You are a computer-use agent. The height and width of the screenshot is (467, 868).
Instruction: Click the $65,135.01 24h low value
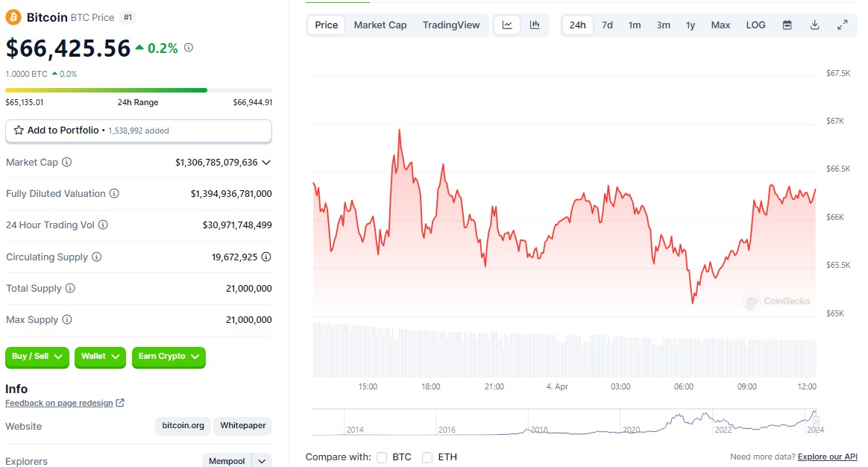[25, 102]
